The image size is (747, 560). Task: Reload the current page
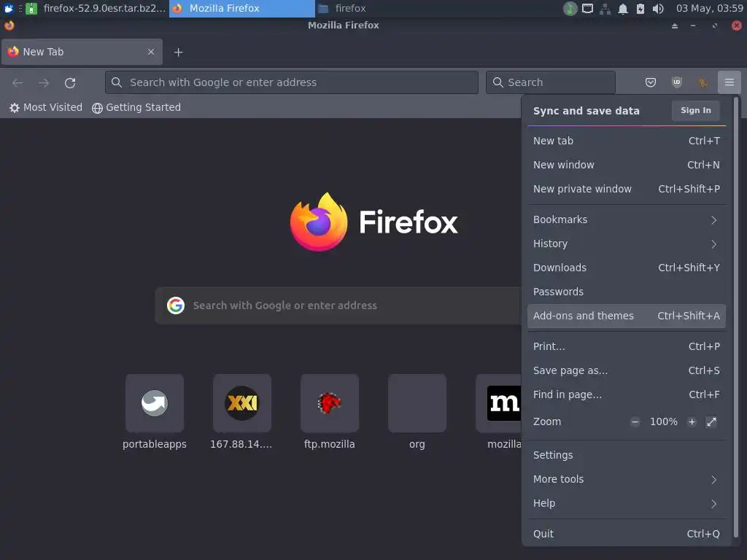tap(70, 83)
